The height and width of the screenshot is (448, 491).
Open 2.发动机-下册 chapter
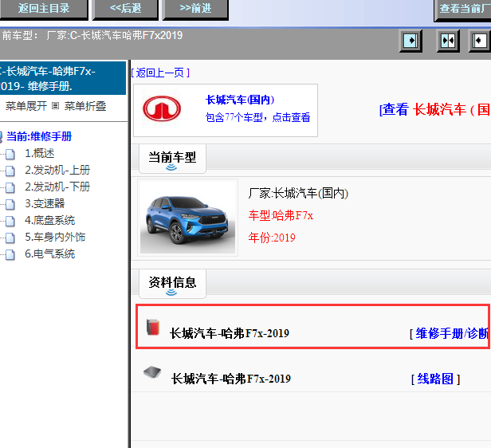coord(57,187)
